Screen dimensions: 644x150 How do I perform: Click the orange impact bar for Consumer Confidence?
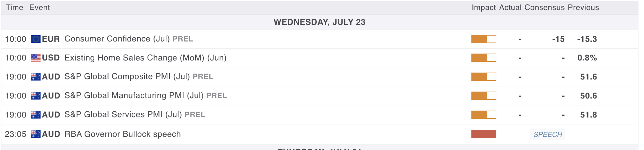484,39
